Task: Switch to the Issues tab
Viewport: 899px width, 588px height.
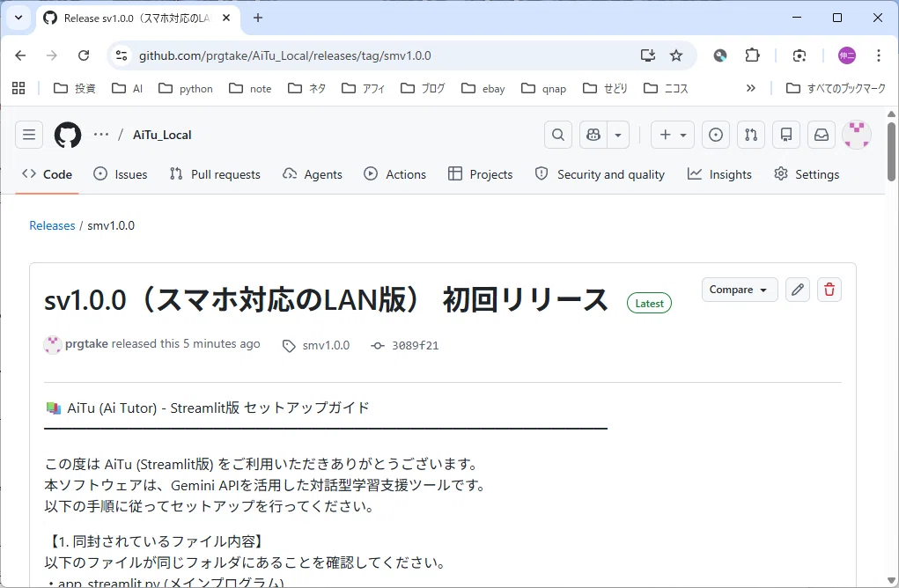Action: pyautogui.click(x=121, y=174)
